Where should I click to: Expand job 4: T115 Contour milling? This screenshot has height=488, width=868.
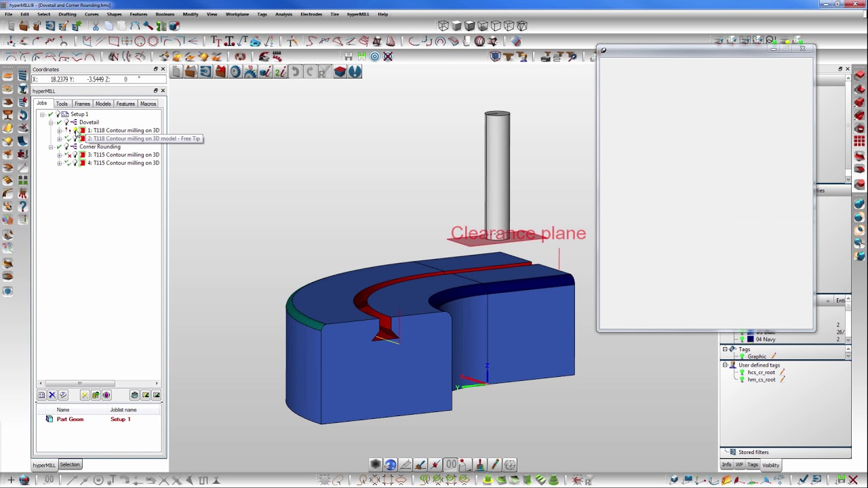60,163
